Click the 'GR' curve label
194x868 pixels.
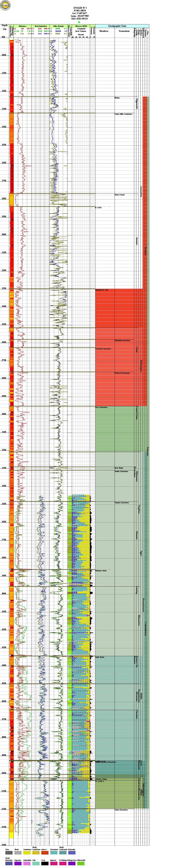22,29
